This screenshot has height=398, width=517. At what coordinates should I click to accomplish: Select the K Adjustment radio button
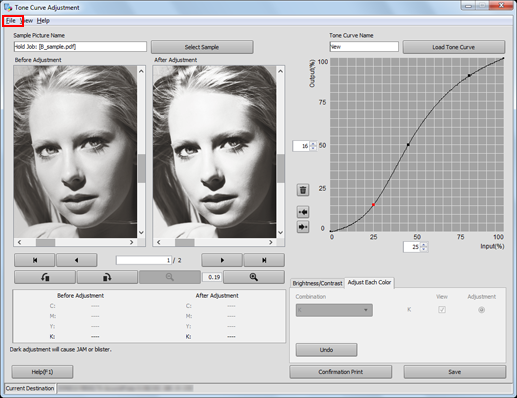click(481, 310)
